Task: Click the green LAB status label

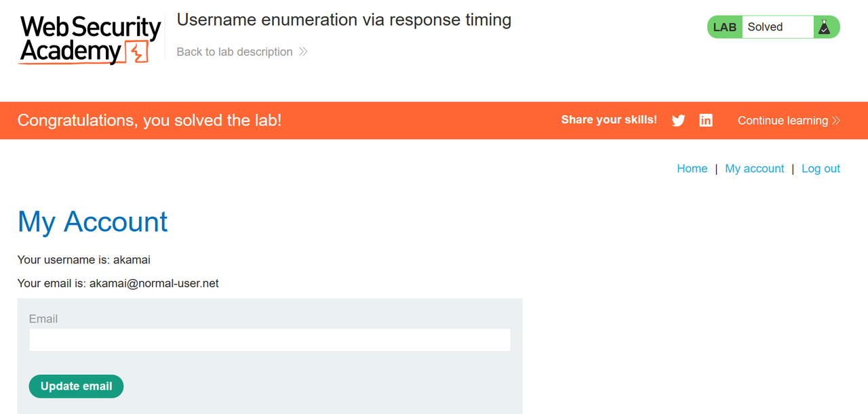Action: 724,26
